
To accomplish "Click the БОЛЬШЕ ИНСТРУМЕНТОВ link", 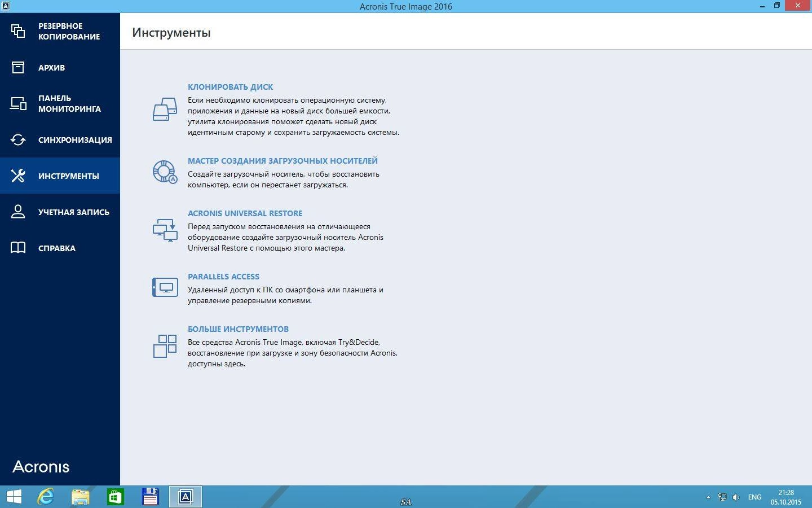I will 238,329.
